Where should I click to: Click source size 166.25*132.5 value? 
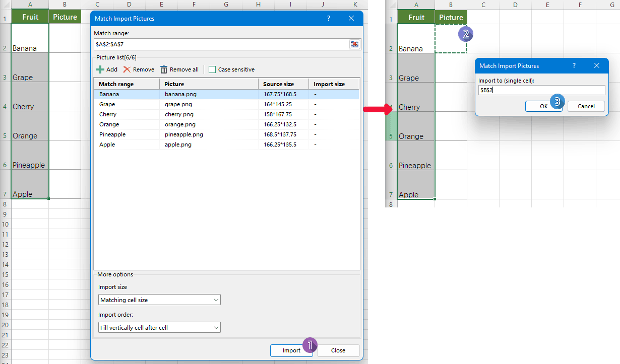click(280, 124)
